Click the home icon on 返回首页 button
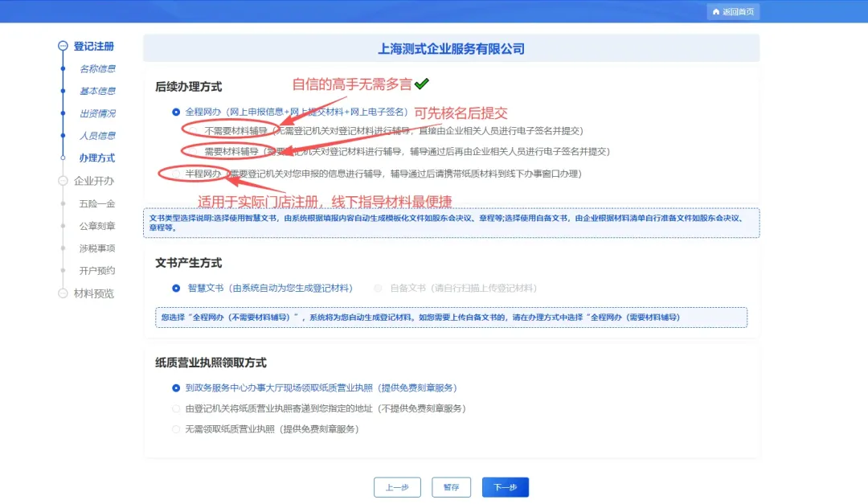This screenshot has width=868, height=504. point(716,11)
